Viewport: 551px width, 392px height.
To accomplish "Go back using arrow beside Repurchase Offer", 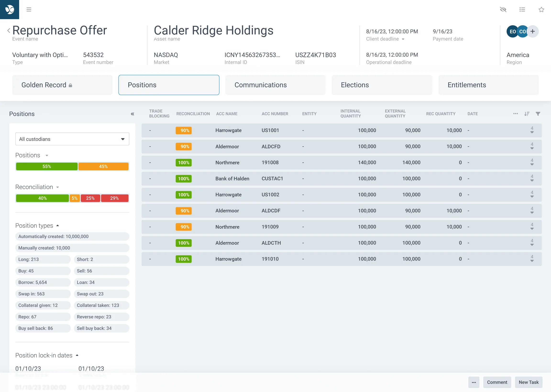I will (x=9, y=30).
